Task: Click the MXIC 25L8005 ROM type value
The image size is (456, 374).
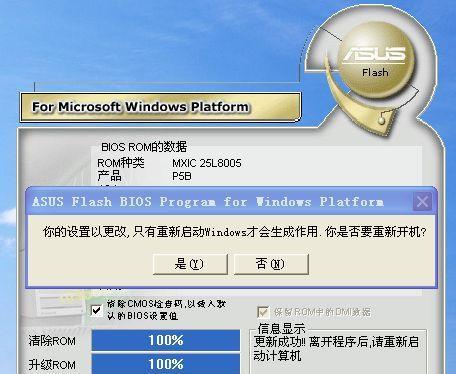Action: pyautogui.click(x=207, y=163)
